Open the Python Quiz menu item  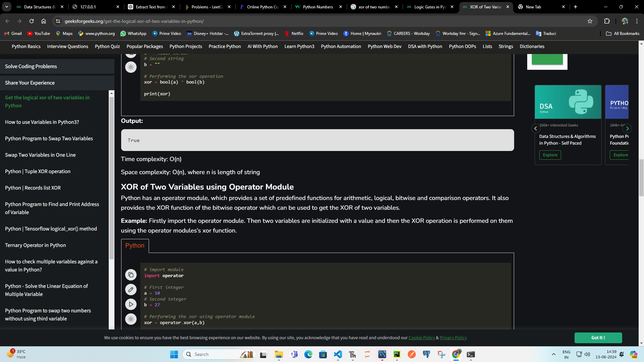pos(107,46)
